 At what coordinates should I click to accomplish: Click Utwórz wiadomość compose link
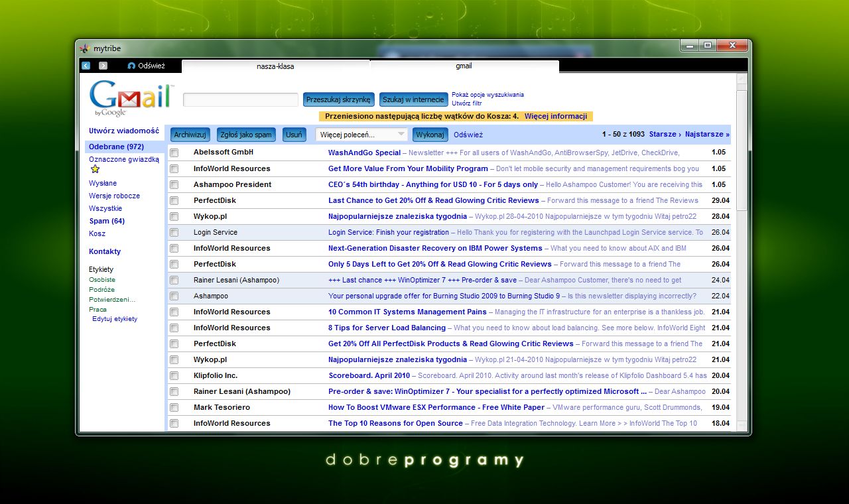click(x=124, y=131)
